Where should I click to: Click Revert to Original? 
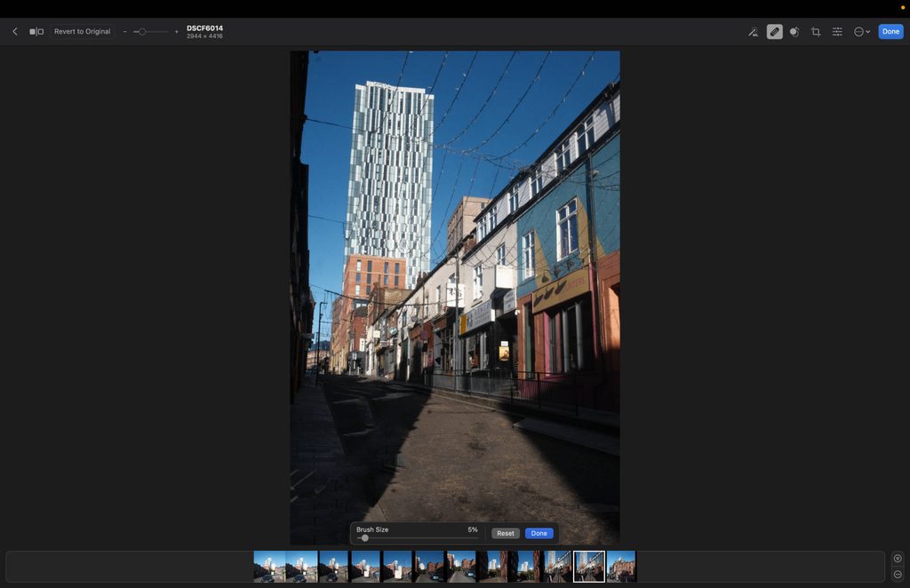click(82, 31)
